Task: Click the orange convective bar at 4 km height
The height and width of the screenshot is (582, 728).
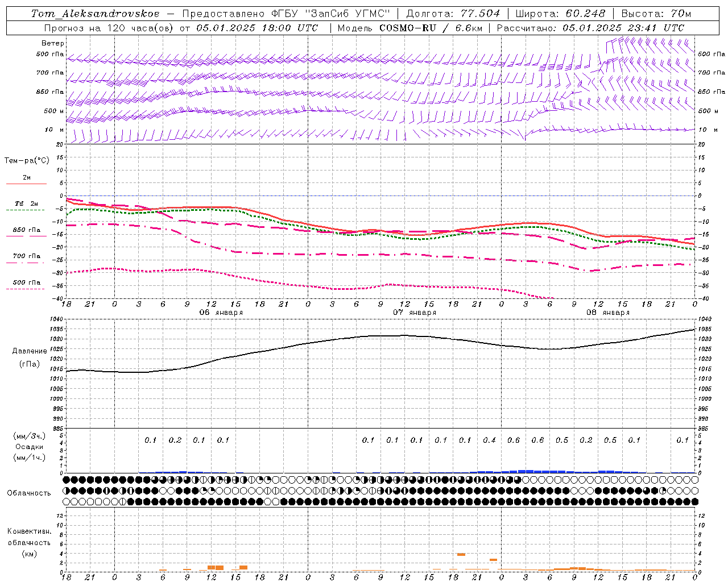Action: click(461, 554)
